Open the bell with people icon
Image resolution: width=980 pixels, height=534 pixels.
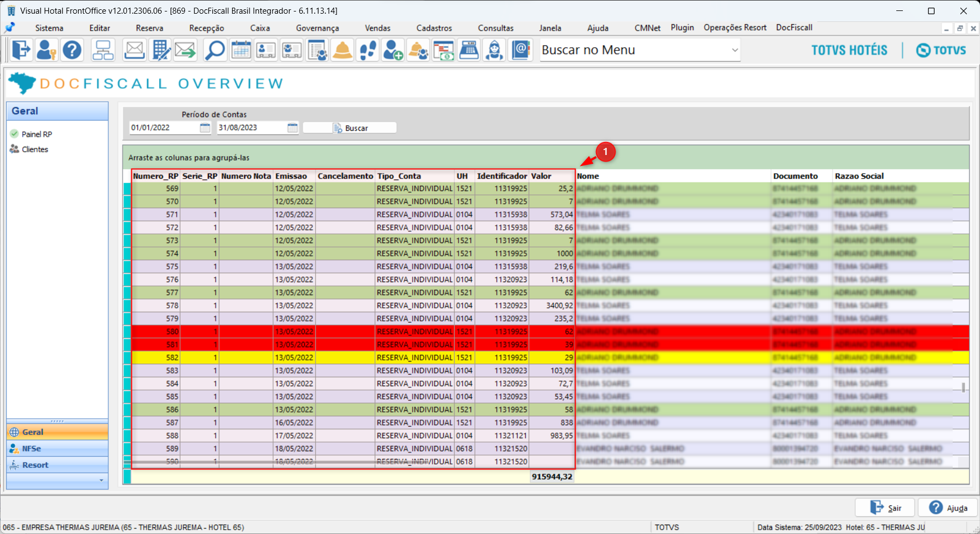tap(419, 50)
